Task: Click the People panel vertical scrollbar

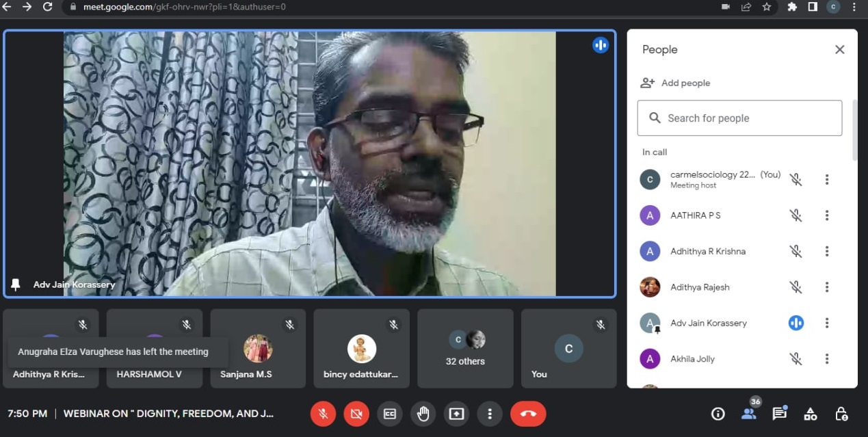Action: (854, 130)
